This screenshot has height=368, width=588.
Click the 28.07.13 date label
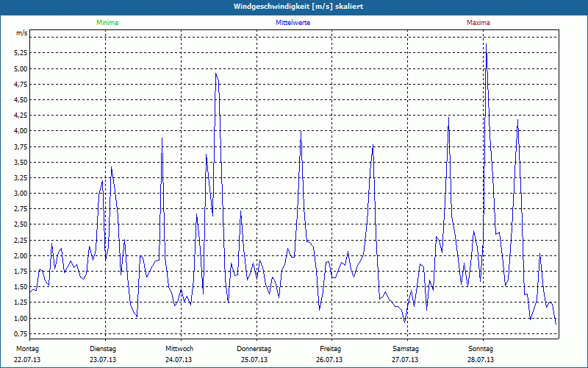click(481, 360)
